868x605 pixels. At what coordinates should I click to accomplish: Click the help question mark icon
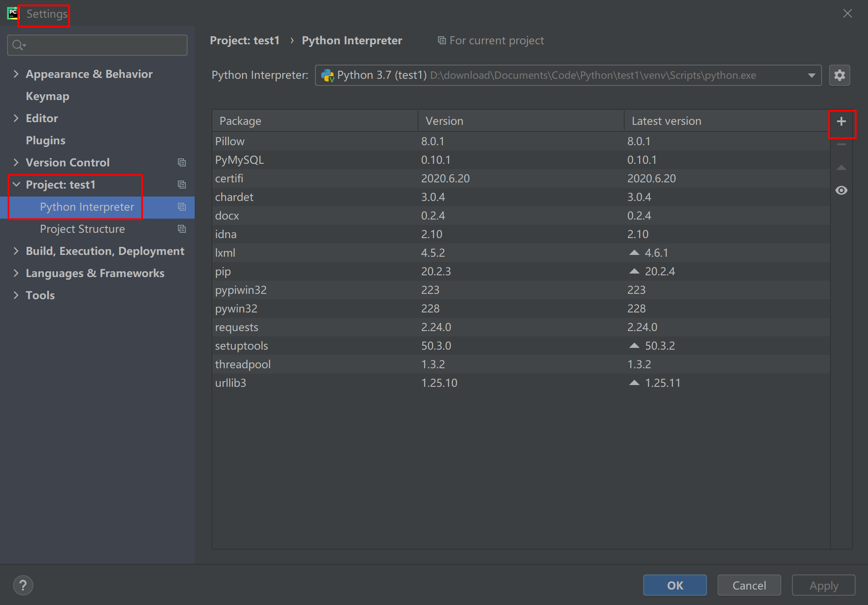pyautogui.click(x=23, y=585)
